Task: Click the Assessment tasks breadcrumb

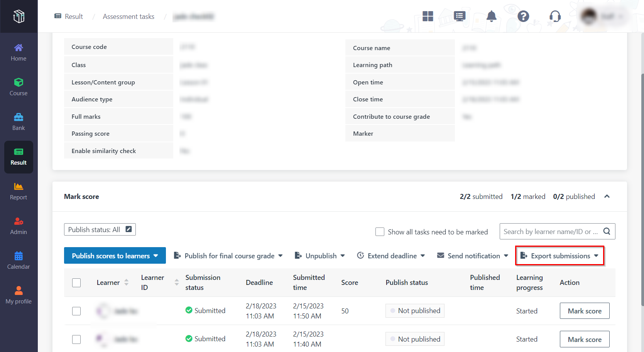Action: tap(128, 17)
